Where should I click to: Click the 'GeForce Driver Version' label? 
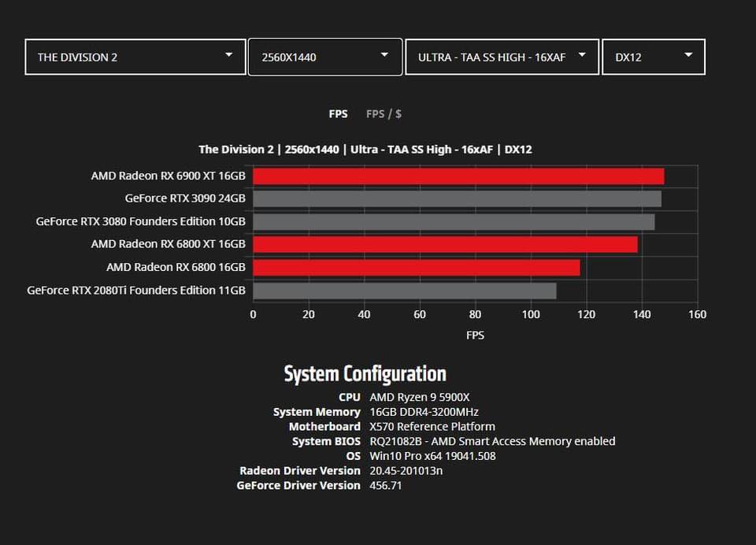click(298, 486)
